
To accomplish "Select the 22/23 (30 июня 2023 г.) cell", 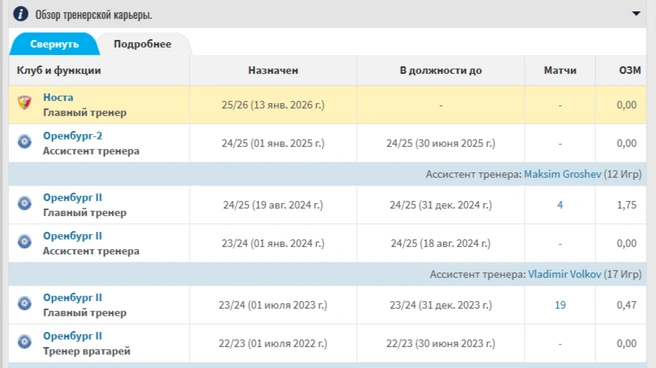I will pyautogui.click(x=441, y=344).
